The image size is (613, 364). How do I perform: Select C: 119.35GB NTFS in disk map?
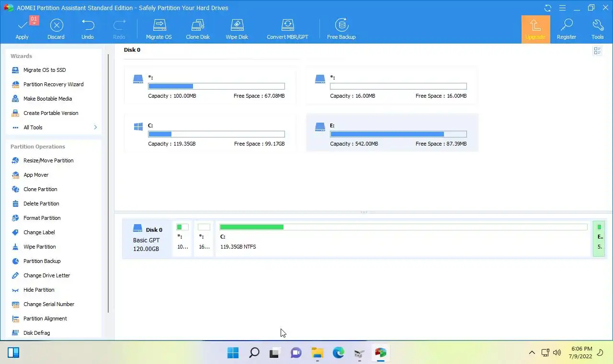403,239
